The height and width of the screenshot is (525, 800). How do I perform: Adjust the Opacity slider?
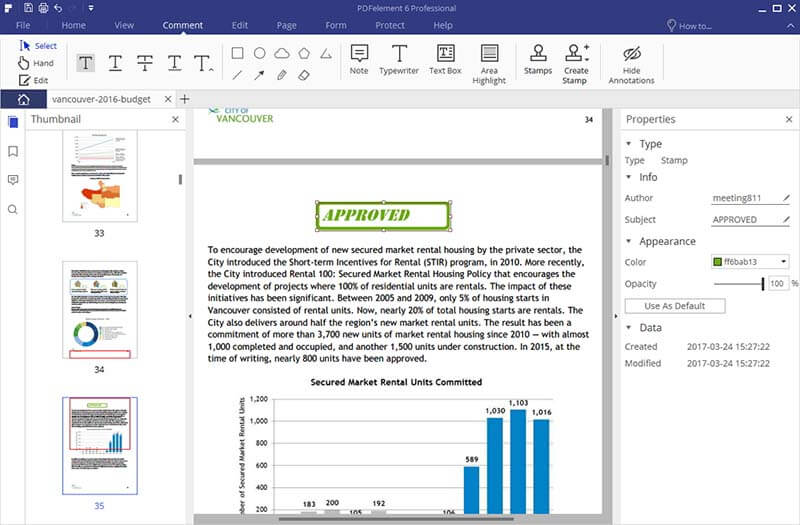pyautogui.click(x=739, y=284)
